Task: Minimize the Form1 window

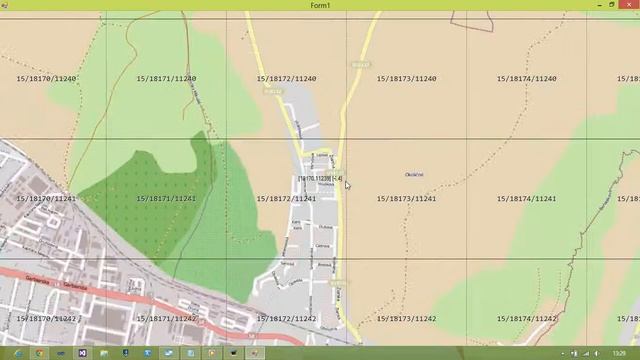Action: click(600, 5)
